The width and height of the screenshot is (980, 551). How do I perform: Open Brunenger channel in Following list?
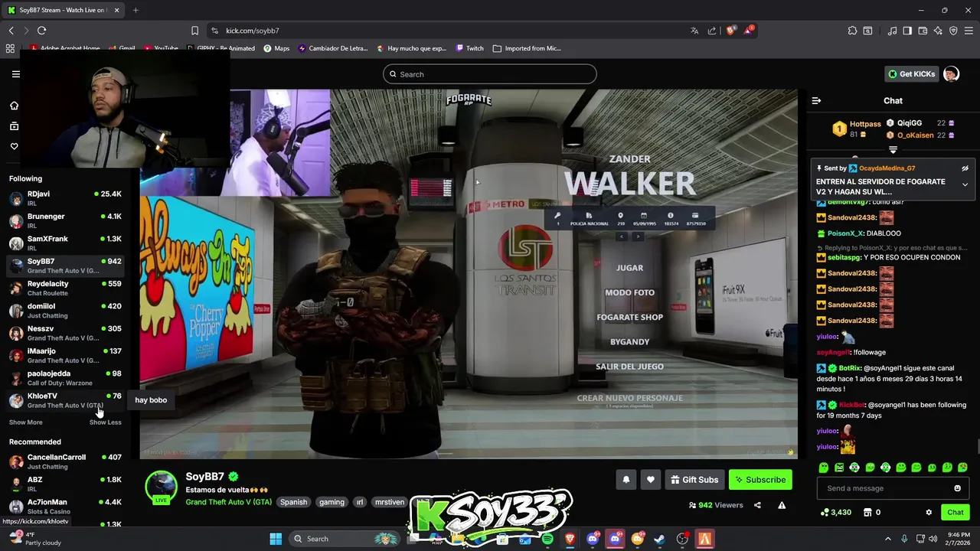[x=65, y=220]
